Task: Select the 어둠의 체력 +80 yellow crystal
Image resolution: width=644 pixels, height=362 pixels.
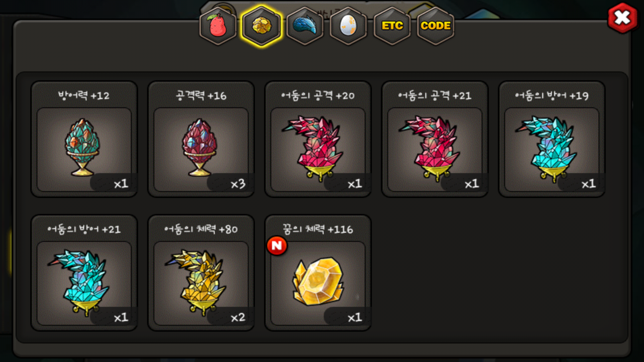Action: coord(201,283)
